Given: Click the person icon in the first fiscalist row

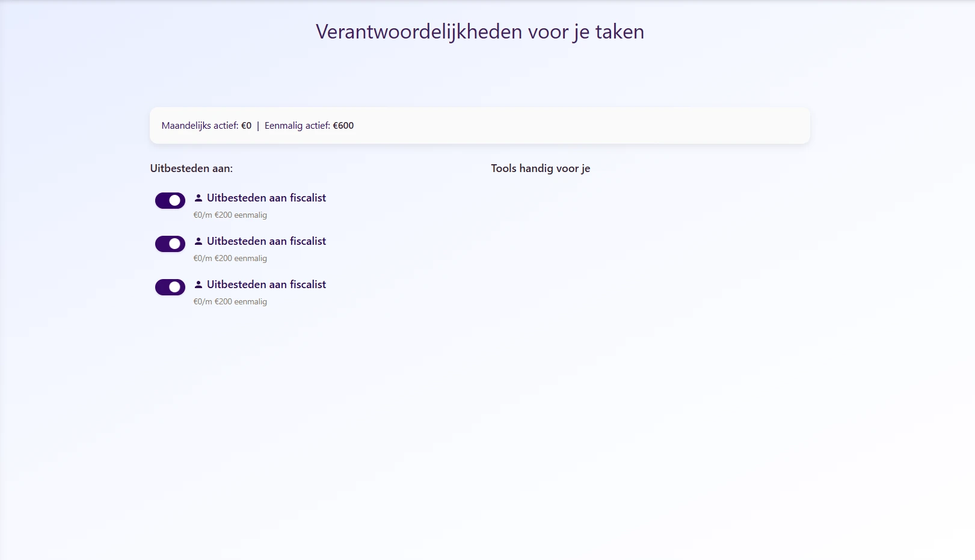Looking at the screenshot, I should (198, 198).
